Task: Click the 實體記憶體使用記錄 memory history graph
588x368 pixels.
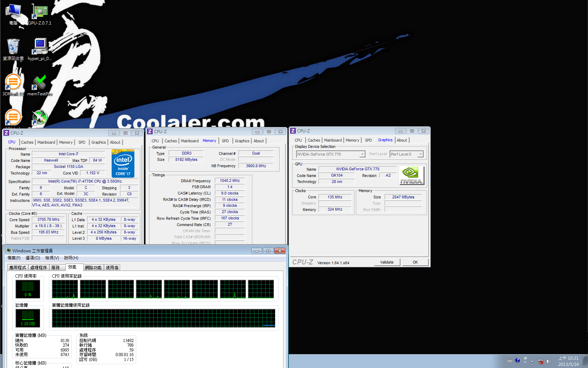Action: tap(164, 318)
